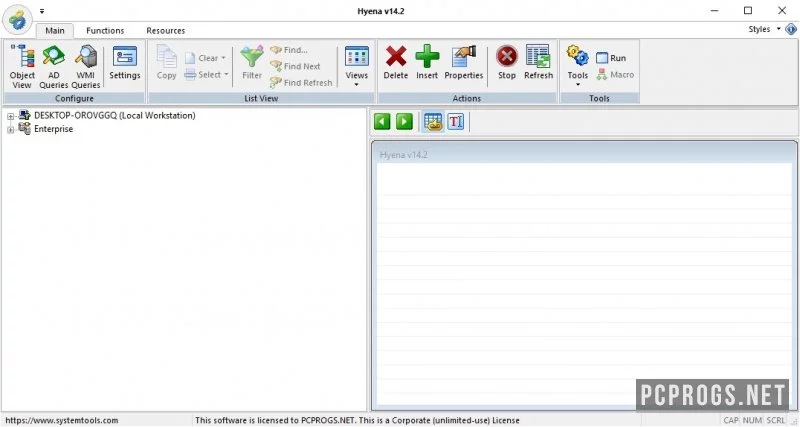Open AD Queries
This screenshot has height=427, width=800.
click(54, 66)
